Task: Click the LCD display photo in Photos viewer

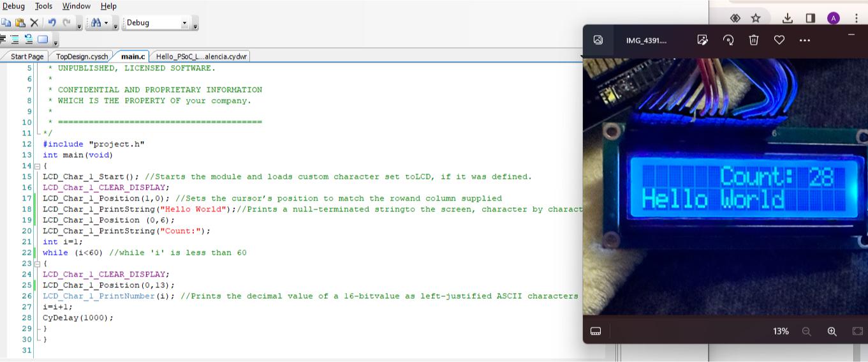Action: (x=725, y=187)
